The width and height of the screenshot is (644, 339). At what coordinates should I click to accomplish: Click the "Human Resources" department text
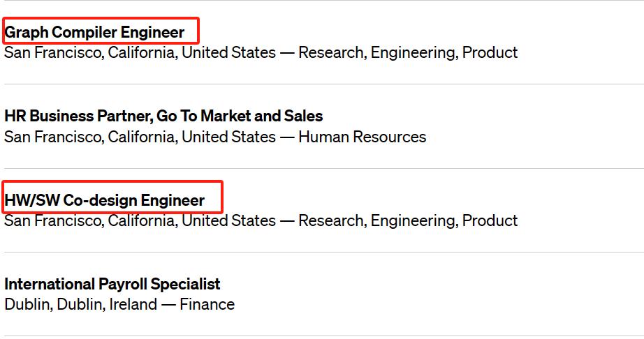pos(362,137)
